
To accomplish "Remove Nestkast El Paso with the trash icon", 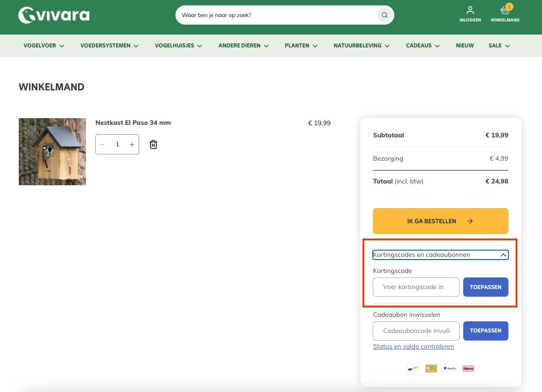I will (x=153, y=144).
